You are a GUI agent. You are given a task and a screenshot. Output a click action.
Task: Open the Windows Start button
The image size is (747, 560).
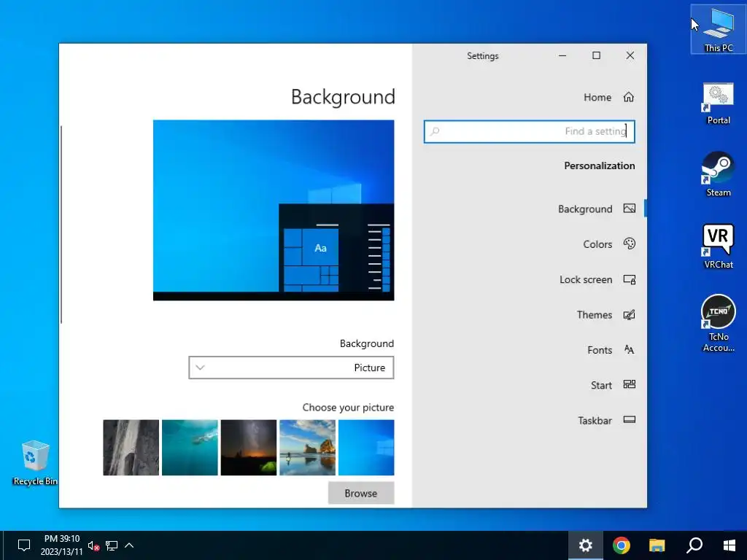pyautogui.click(x=729, y=545)
